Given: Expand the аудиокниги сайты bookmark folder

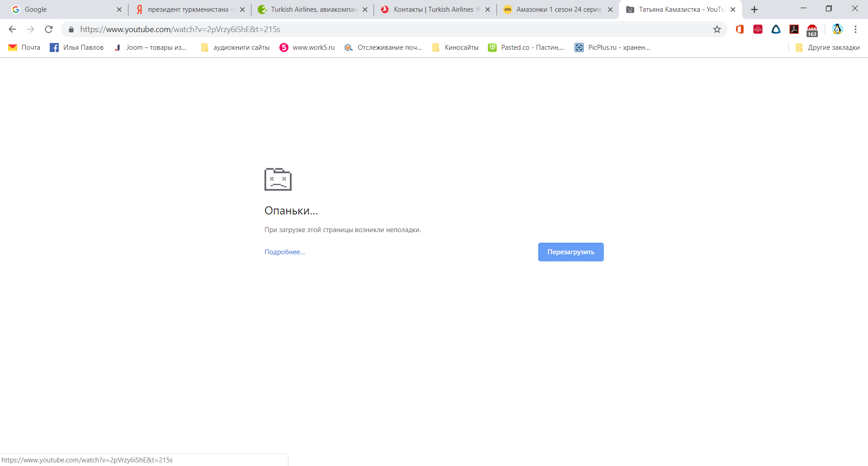Looking at the screenshot, I should [235, 48].
